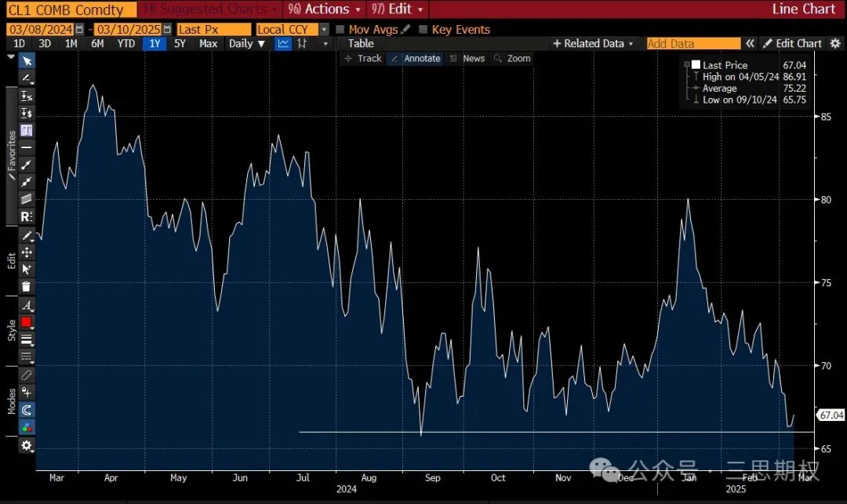Click the Last Px field

214,29
